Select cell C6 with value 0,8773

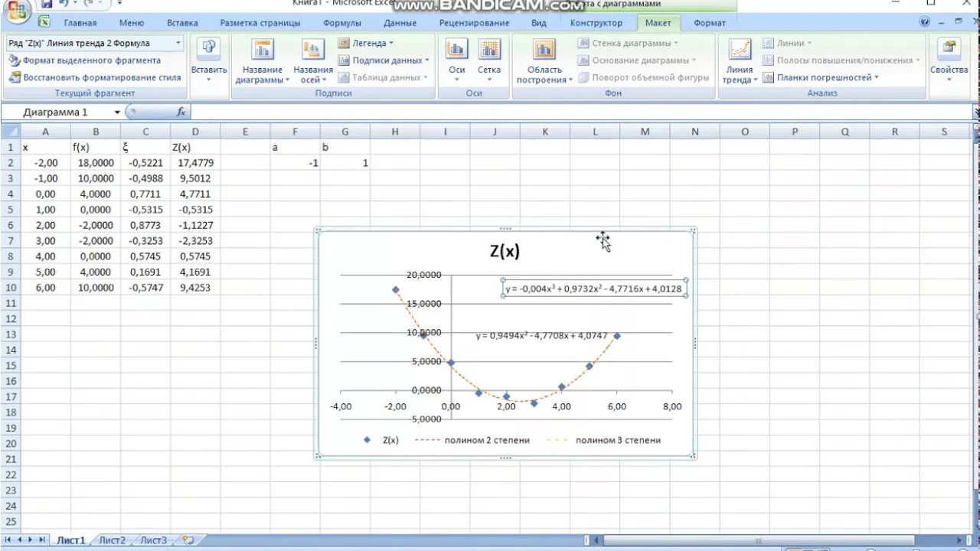pos(145,225)
